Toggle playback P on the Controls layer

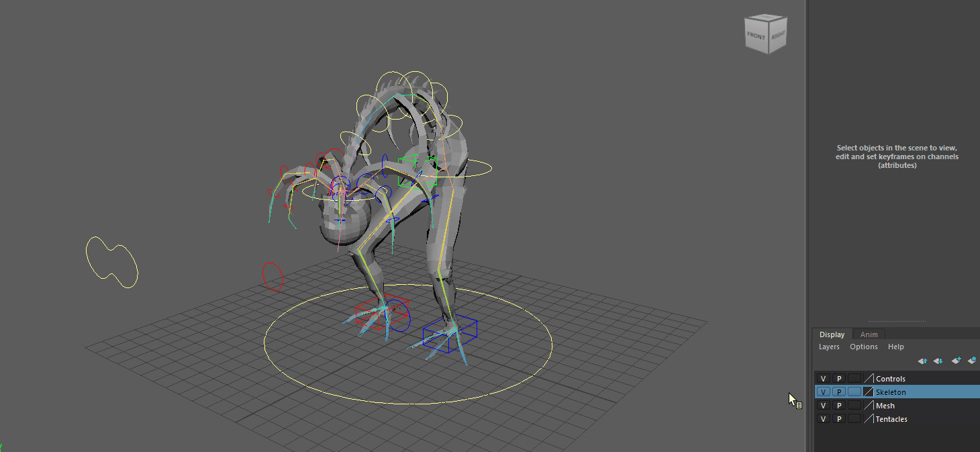838,378
